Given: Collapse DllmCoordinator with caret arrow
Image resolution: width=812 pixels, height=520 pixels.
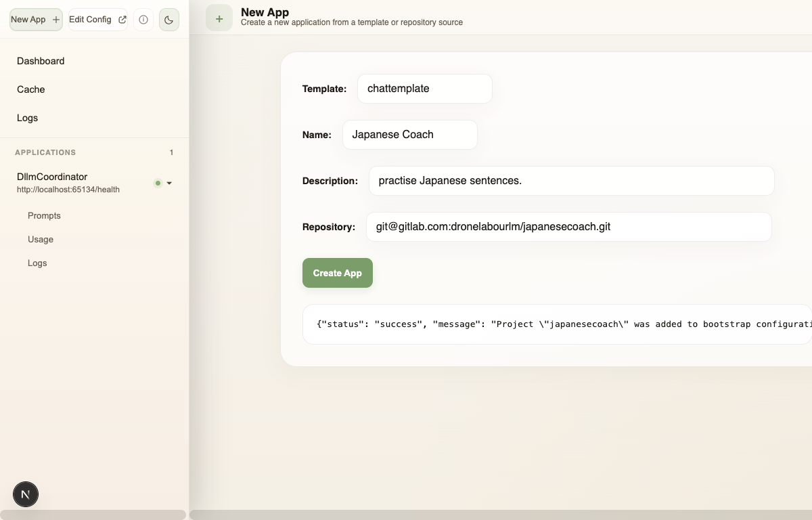Looking at the screenshot, I should (x=169, y=183).
